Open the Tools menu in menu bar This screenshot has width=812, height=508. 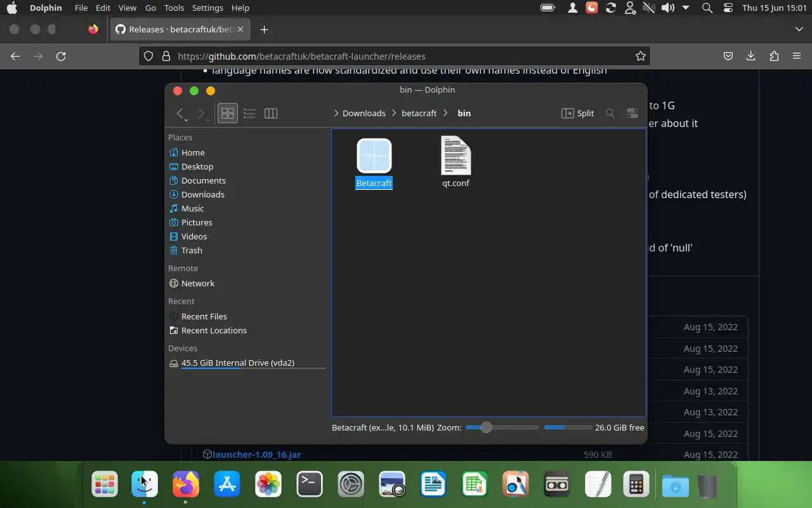point(174,8)
